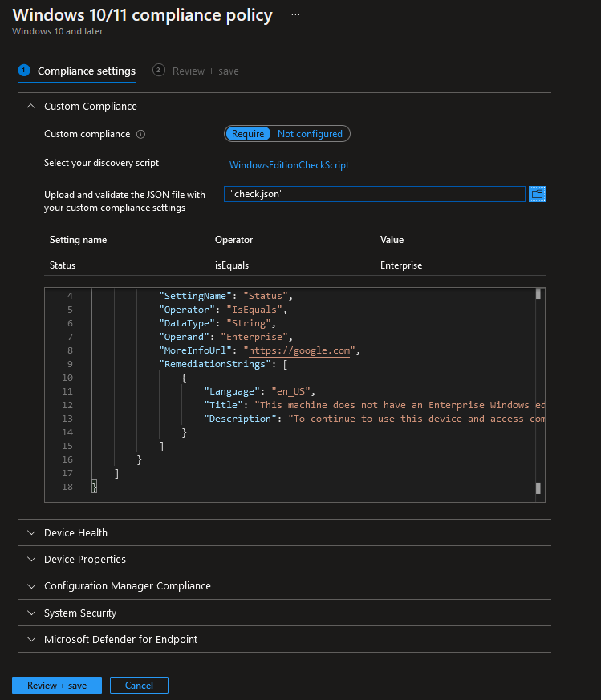Click the step 2 circle icon
Image resolution: width=601 pixels, height=700 pixels.
[159, 70]
